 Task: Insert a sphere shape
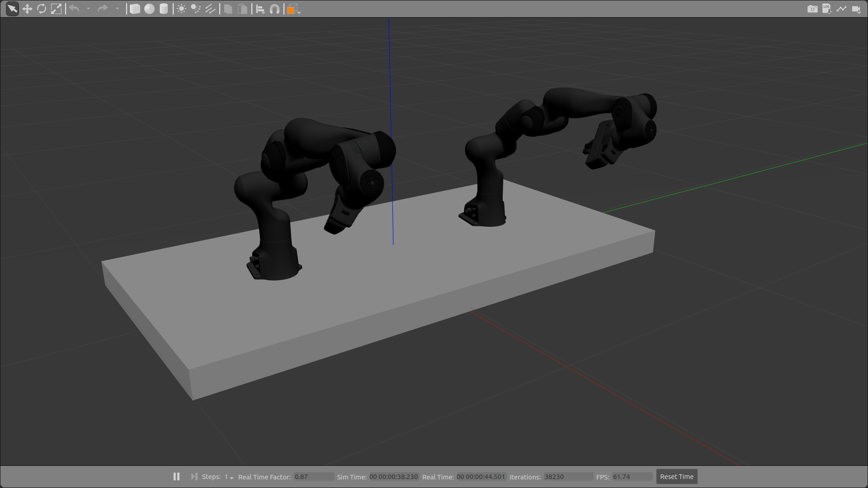pos(149,9)
